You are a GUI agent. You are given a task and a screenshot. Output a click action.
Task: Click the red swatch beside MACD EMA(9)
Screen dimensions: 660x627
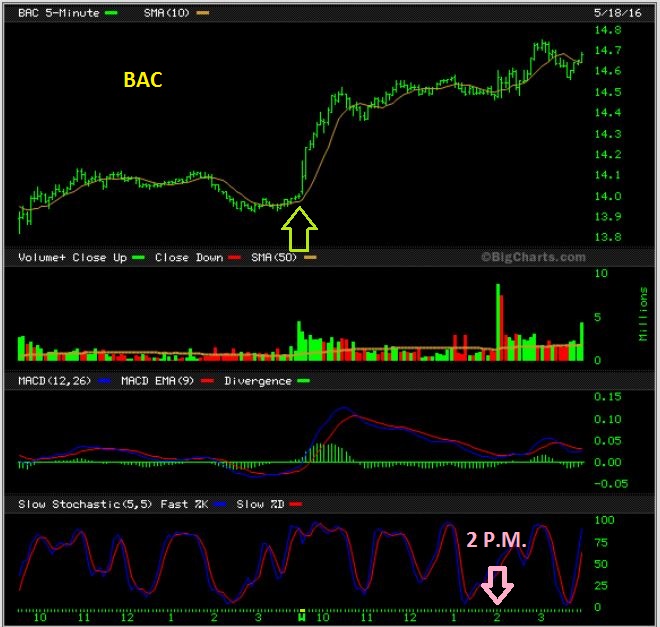[x=207, y=381]
